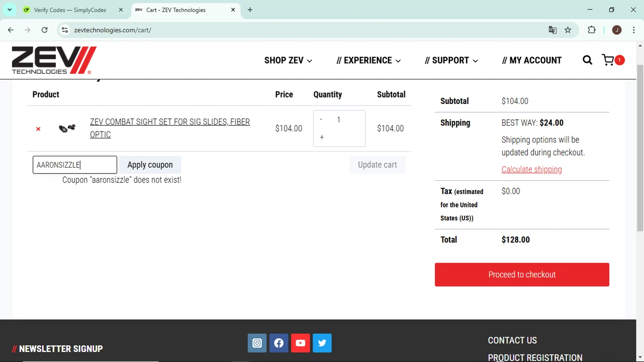
Task: Click the BEST WAY: $24.00 shipping text
Action: tap(532, 123)
